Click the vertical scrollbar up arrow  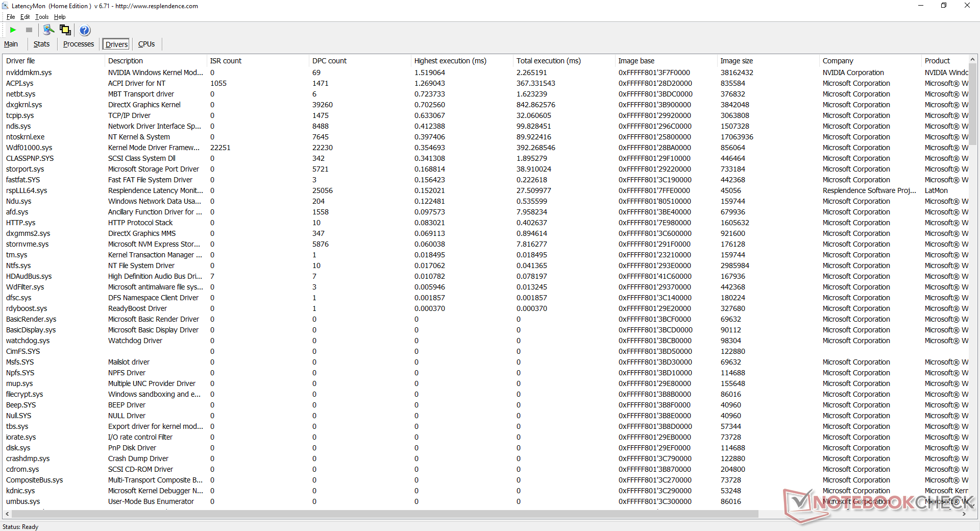(x=973, y=60)
